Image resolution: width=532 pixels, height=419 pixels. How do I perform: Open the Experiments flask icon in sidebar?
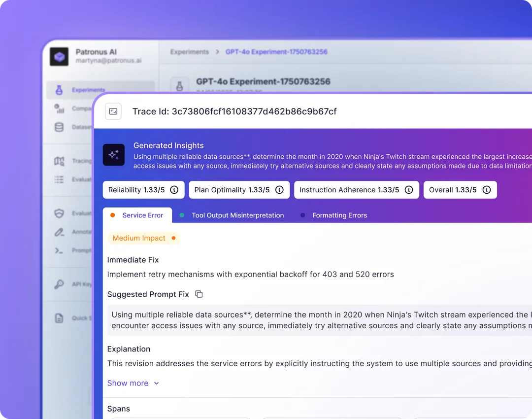point(59,90)
